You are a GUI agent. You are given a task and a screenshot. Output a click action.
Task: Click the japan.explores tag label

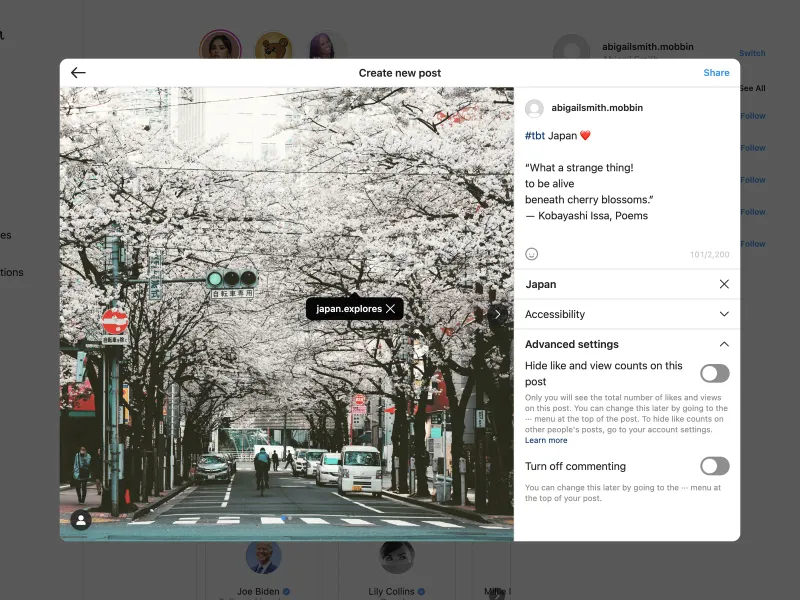[x=349, y=309]
